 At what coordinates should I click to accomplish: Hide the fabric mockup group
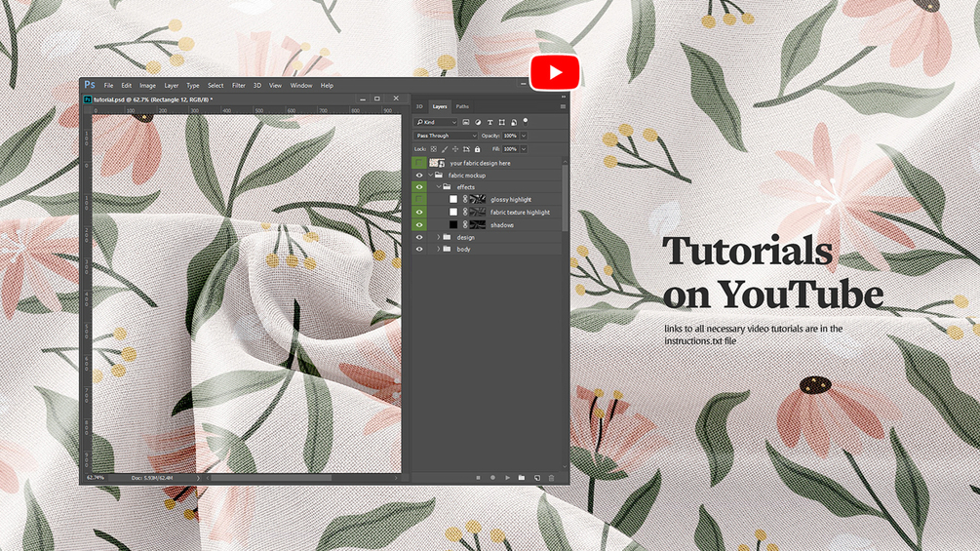(x=418, y=176)
